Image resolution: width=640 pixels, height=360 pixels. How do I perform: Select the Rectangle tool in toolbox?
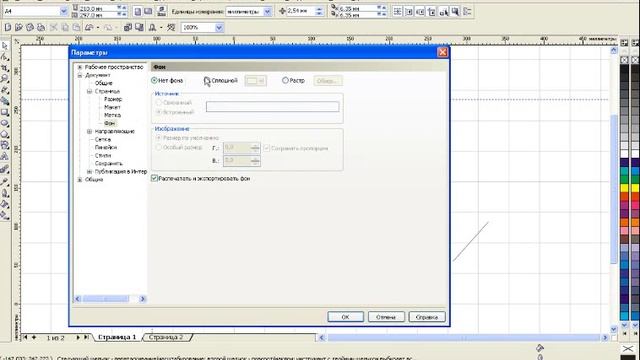[x=5, y=112]
